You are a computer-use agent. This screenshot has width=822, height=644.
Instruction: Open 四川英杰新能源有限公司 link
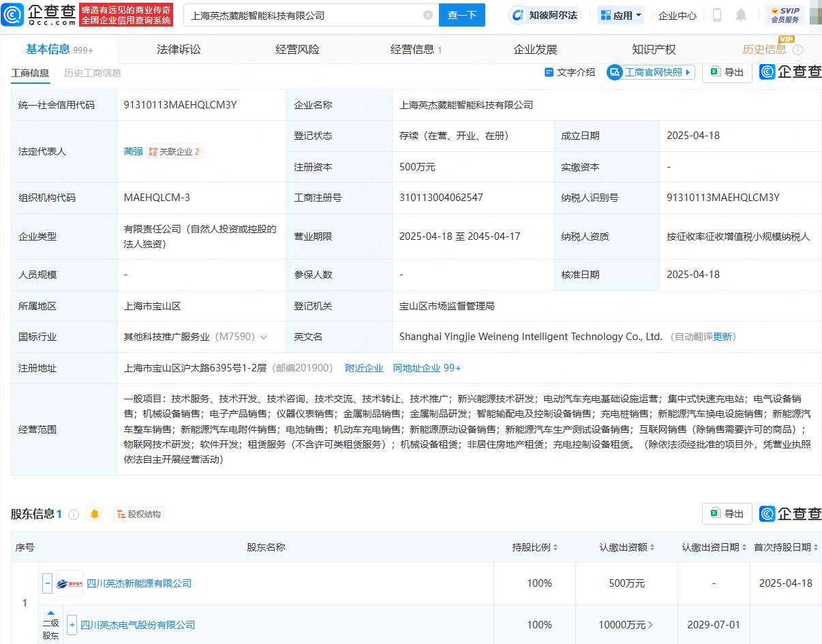pos(139,583)
